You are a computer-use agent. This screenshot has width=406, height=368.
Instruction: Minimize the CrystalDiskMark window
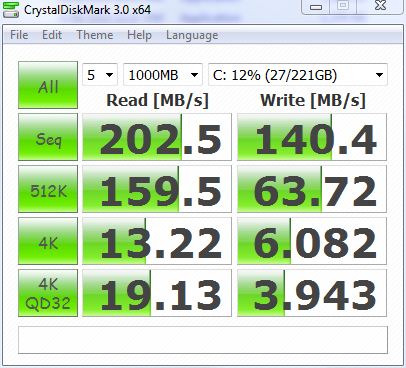point(315,7)
